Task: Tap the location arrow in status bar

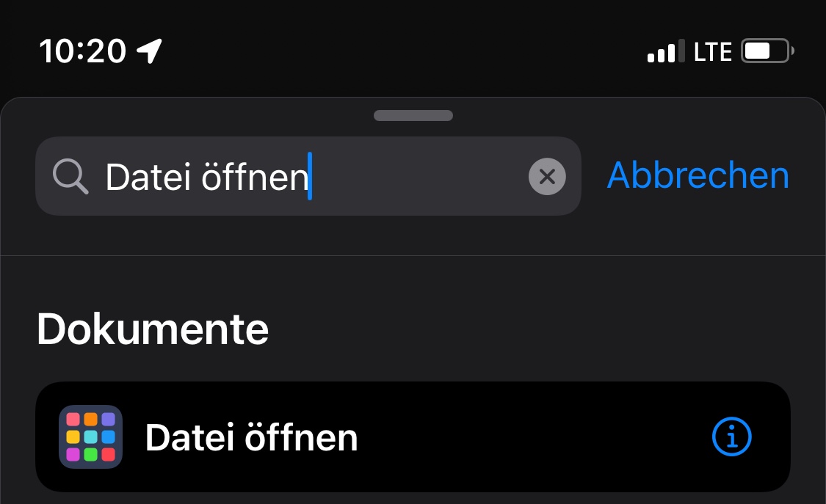Action: coord(150,51)
